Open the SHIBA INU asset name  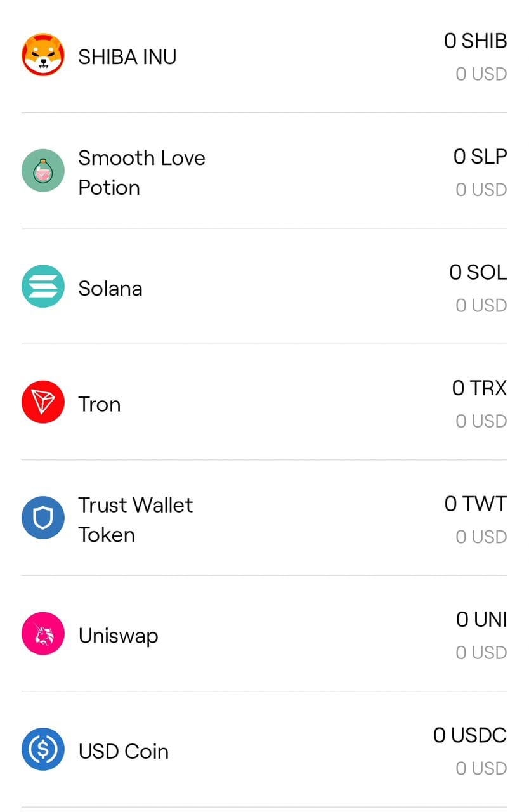(127, 57)
